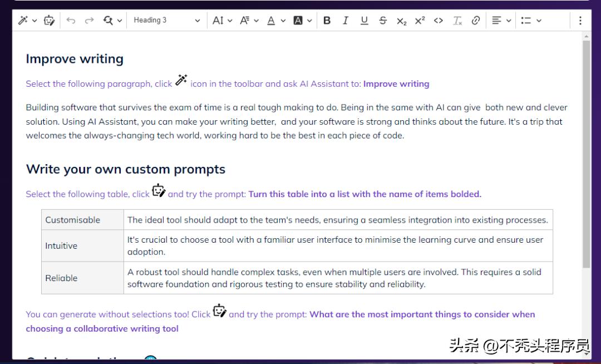Click the remove formatting icon
The width and height of the screenshot is (601, 364).
(x=457, y=21)
